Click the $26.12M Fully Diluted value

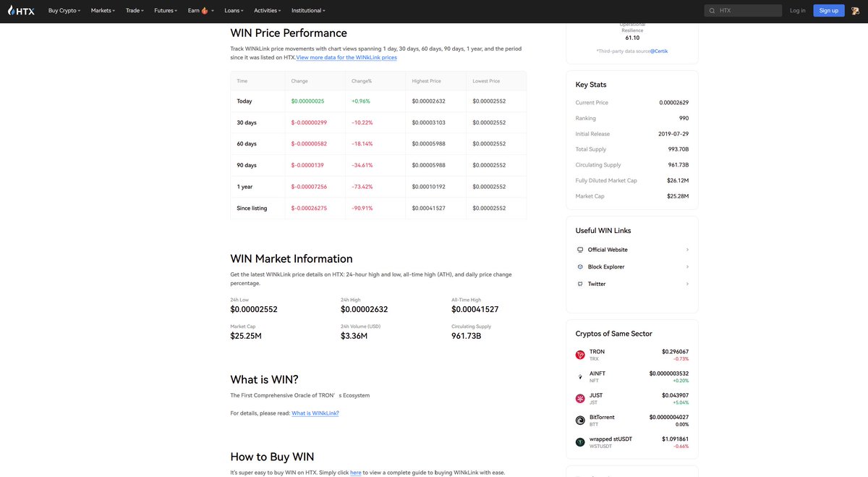tap(678, 180)
